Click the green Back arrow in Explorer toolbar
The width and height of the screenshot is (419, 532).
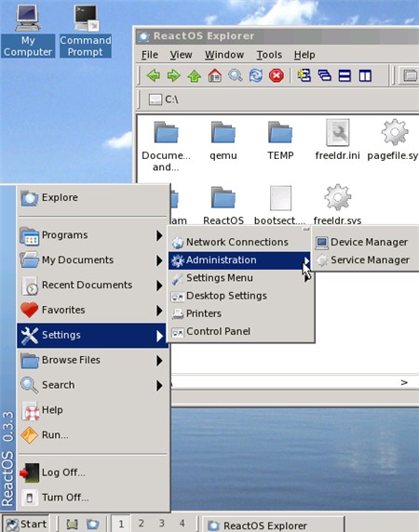(x=153, y=75)
